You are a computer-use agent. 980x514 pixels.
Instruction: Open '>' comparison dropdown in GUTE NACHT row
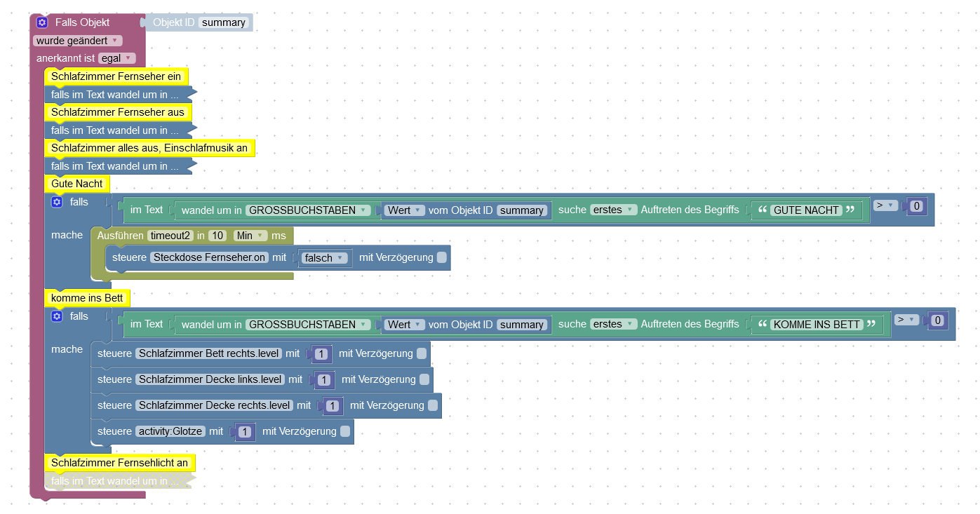(x=886, y=205)
